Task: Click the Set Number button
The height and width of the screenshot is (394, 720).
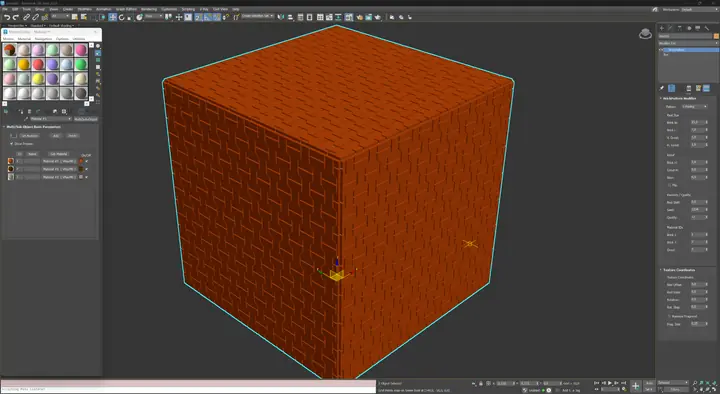Action: pos(29,136)
